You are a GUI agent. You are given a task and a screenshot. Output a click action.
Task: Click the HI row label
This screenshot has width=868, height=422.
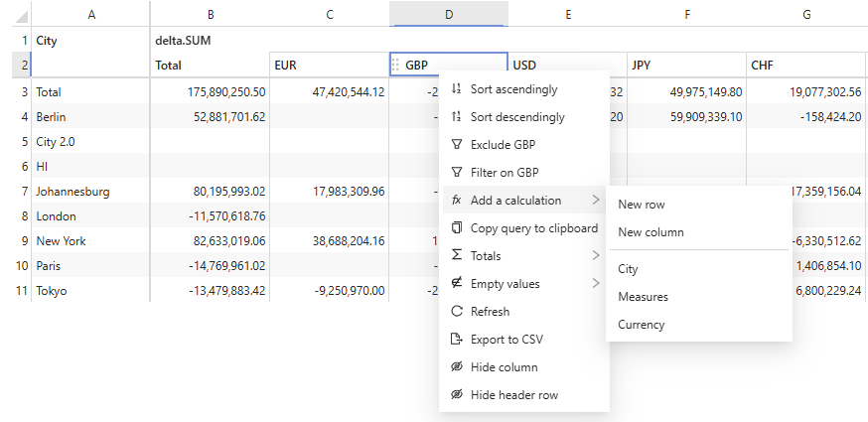(42, 166)
